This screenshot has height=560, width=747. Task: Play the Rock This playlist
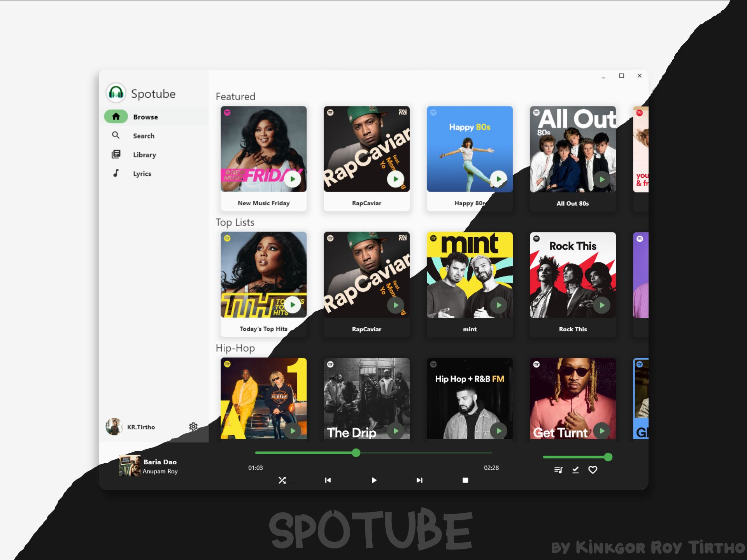click(x=601, y=305)
